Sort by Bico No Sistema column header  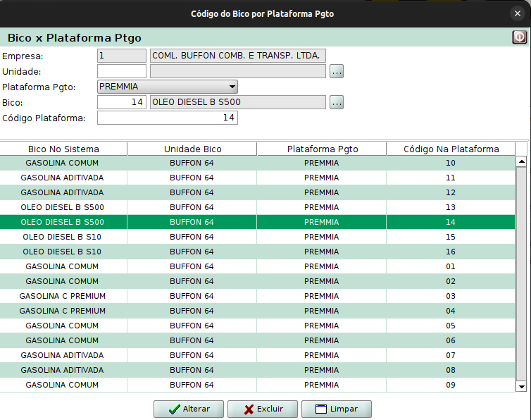pyautogui.click(x=63, y=149)
